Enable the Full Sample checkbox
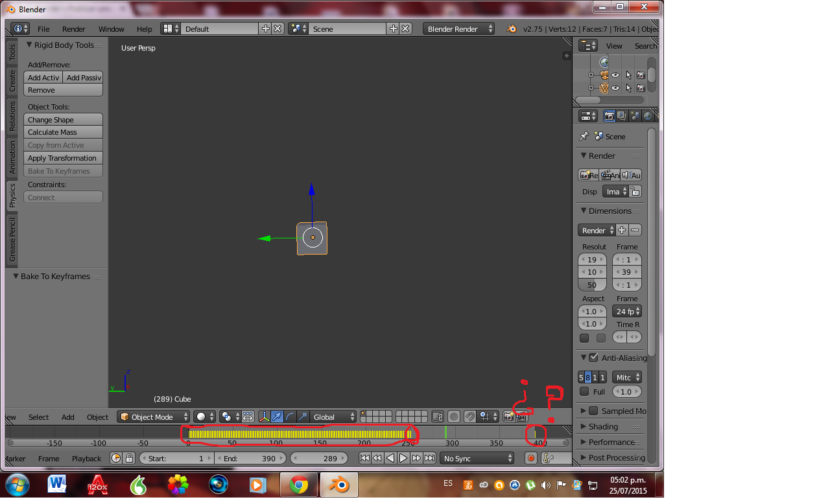 click(584, 391)
